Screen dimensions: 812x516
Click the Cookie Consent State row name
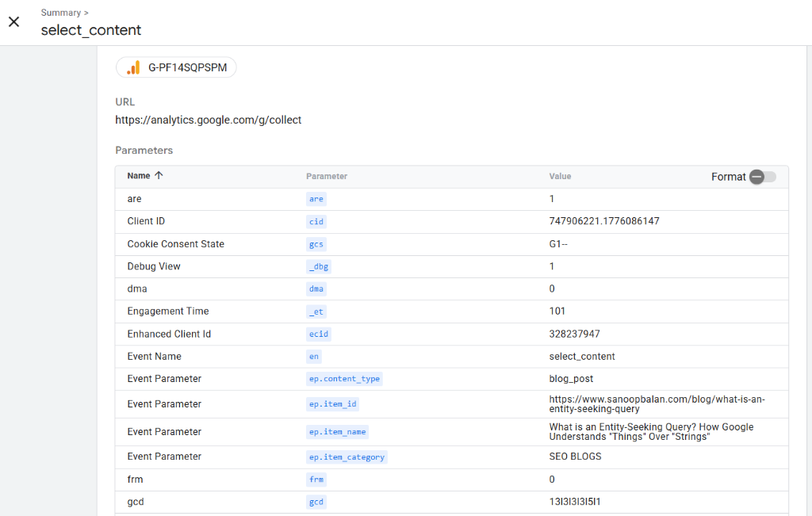tap(175, 244)
